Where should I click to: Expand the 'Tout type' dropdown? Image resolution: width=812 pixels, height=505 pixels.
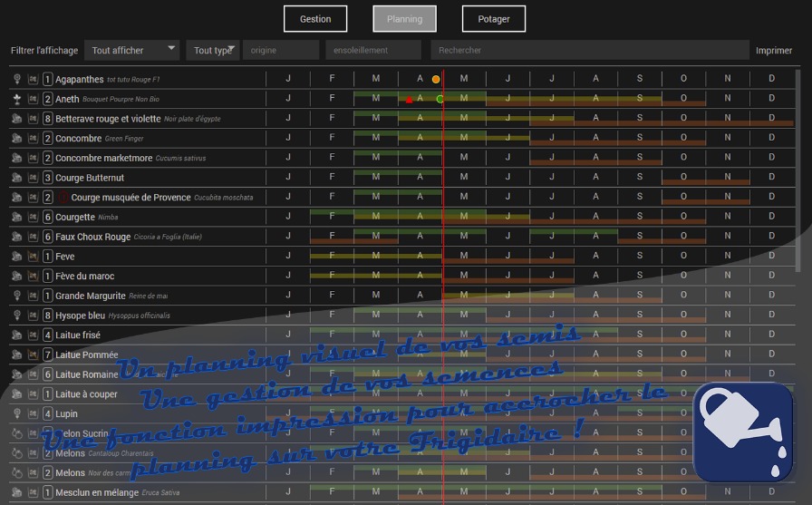tap(214, 51)
